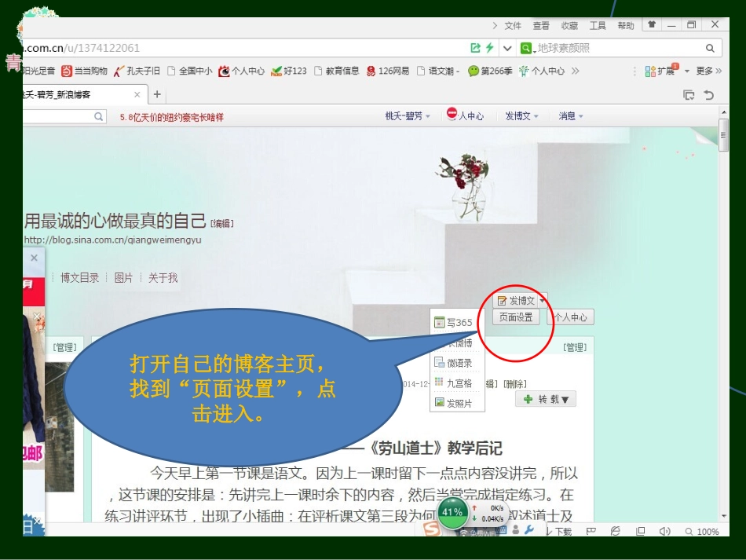Expand the menu bar chevron before 文件

[x=495, y=25]
